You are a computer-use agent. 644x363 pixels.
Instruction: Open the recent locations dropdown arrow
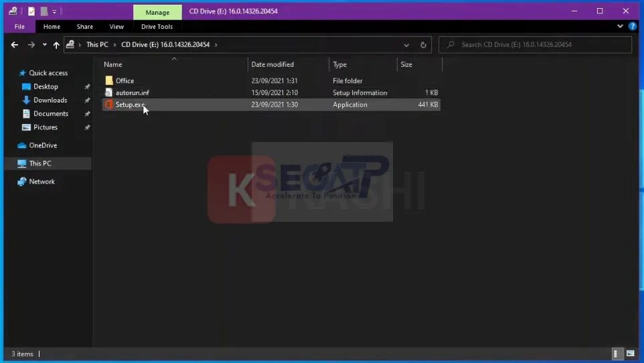[44, 45]
